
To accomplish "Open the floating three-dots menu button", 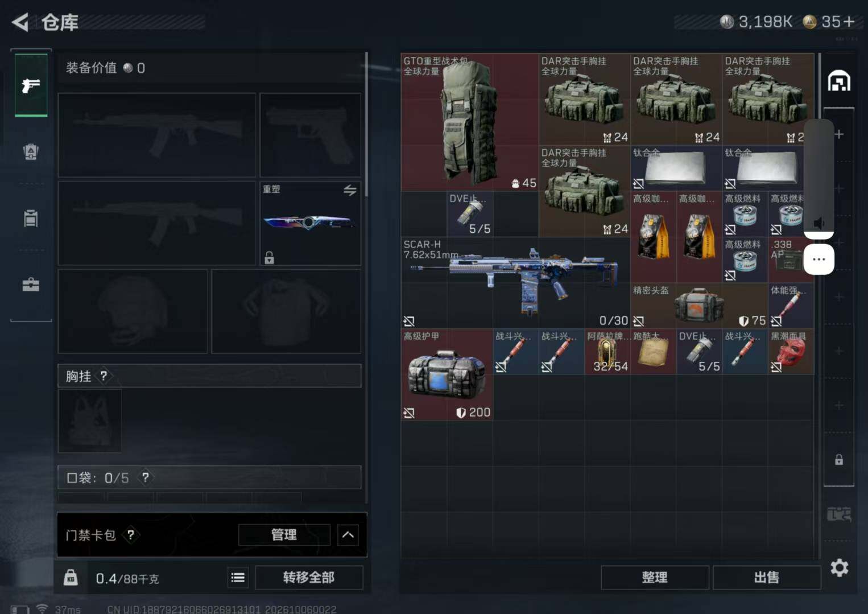I will (819, 259).
